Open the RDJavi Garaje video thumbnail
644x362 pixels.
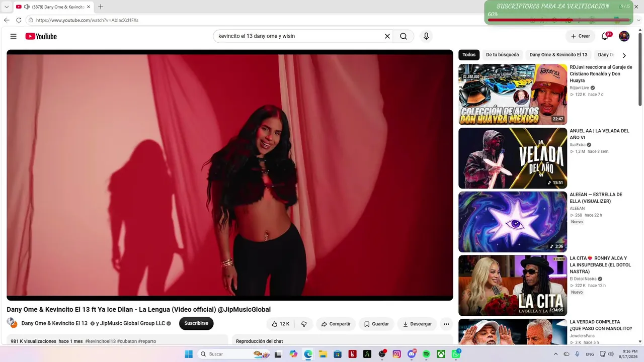coord(513,95)
